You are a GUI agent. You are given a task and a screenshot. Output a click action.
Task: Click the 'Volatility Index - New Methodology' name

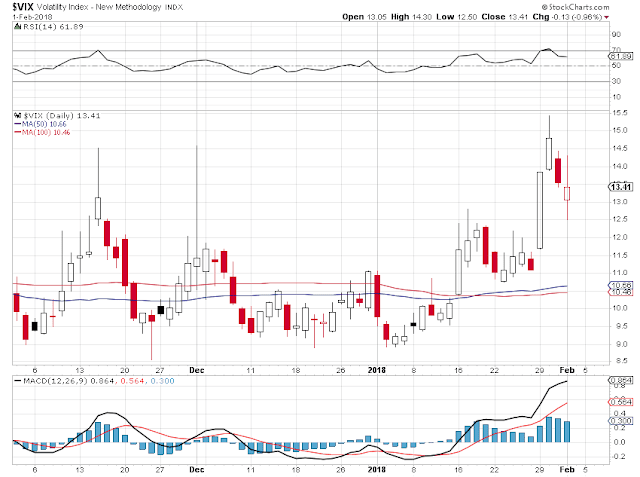[99, 7]
